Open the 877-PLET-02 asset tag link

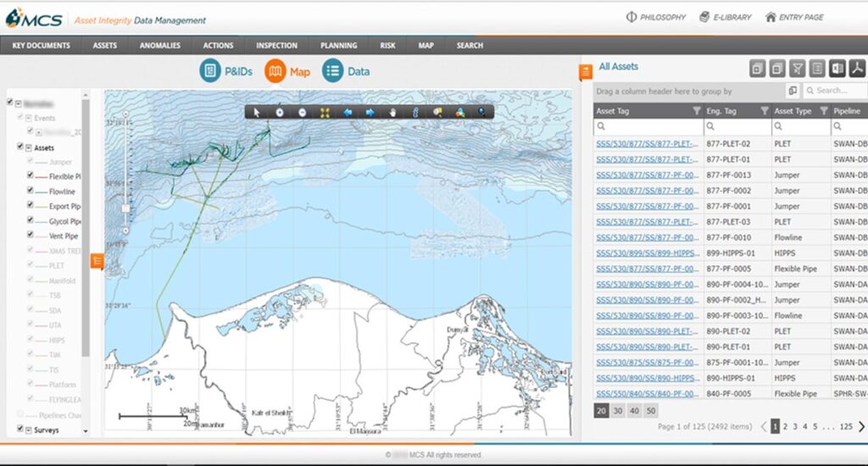tap(648, 144)
